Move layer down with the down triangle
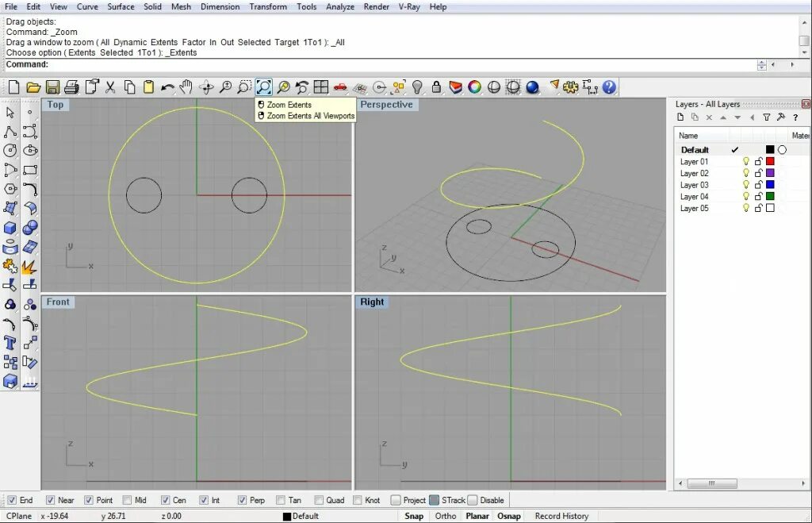The image size is (812, 523). [737, 117]
